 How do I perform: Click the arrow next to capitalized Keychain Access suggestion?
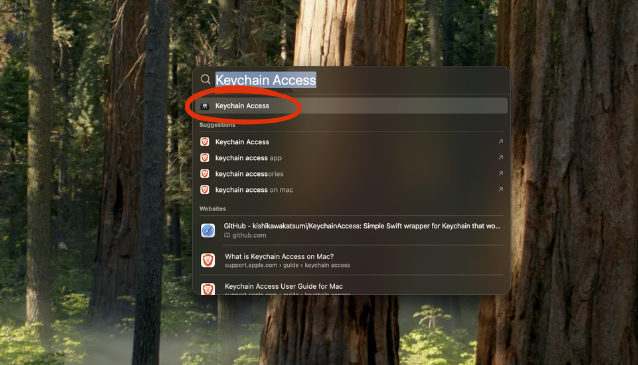500,142
